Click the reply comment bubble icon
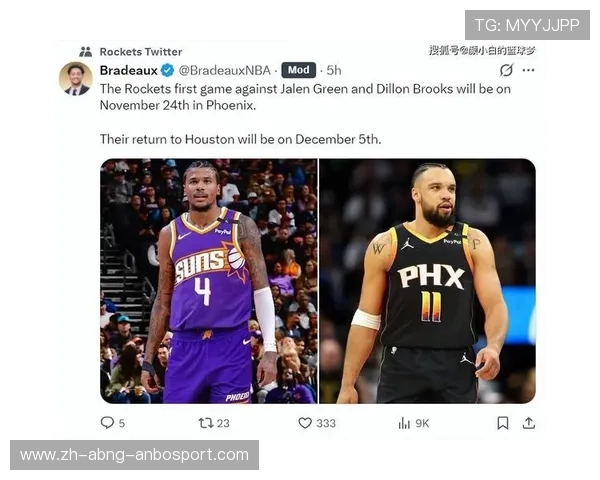600x480 pixels. (x=107, y=423)
